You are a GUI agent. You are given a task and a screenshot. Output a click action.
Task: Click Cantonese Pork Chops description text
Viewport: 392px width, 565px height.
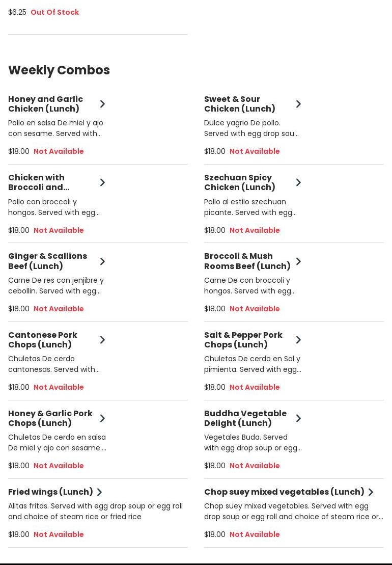[x=54, y=364]
